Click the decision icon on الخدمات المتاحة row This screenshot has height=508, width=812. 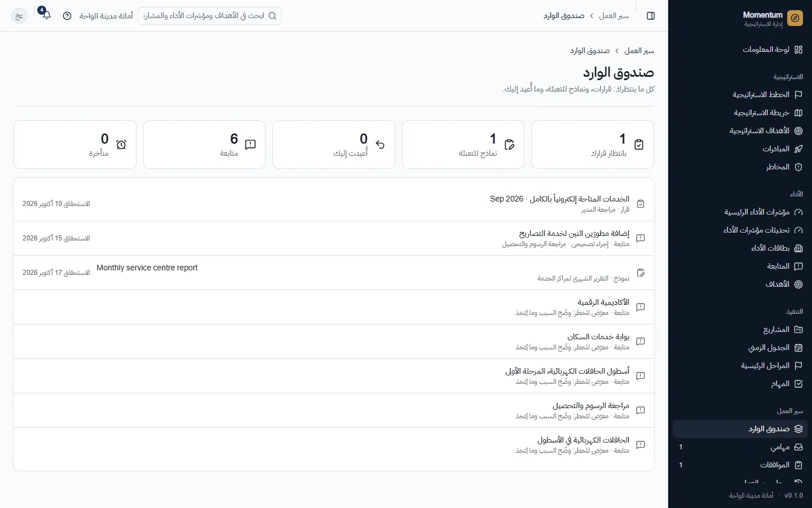coord(641,204)
